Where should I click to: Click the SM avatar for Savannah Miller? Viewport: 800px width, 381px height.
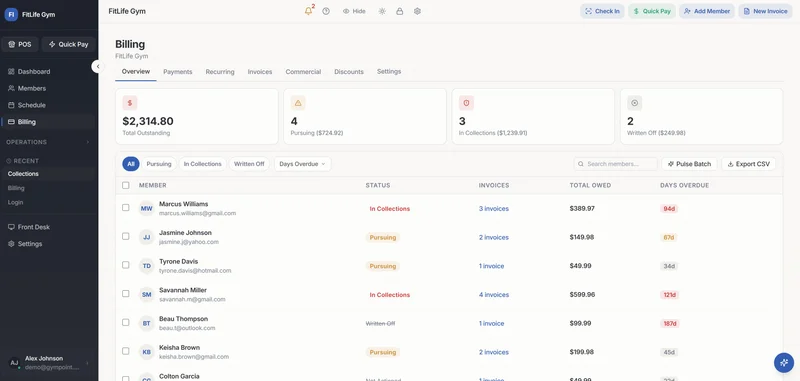point(146,295)
